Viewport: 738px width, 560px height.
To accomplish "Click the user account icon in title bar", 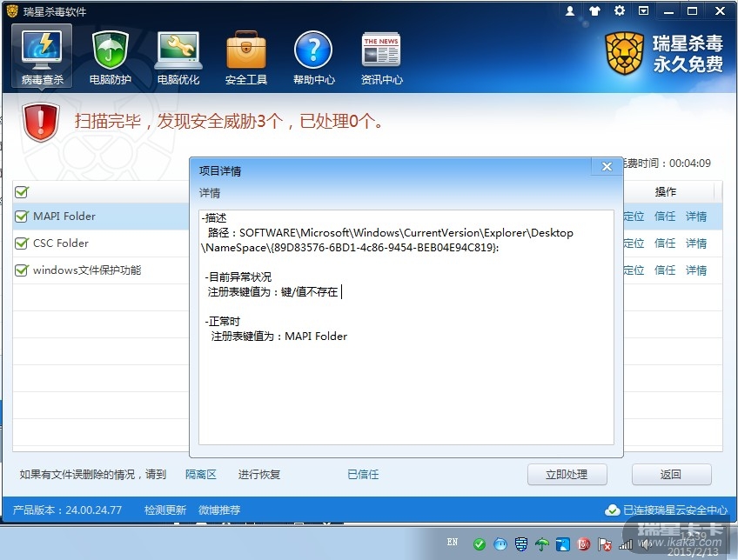I will coord(569,10).
